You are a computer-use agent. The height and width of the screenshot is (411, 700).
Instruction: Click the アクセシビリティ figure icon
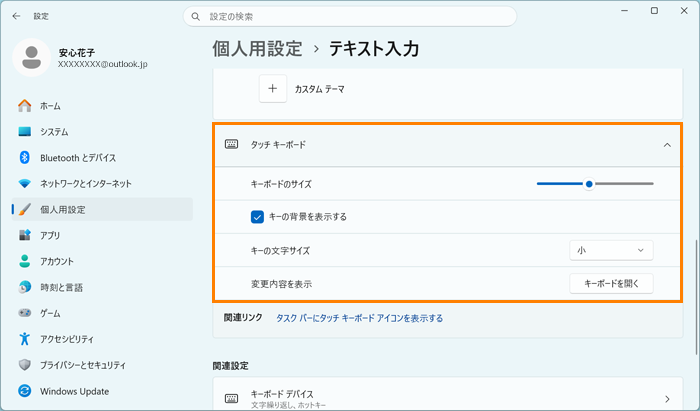point(25,339)
